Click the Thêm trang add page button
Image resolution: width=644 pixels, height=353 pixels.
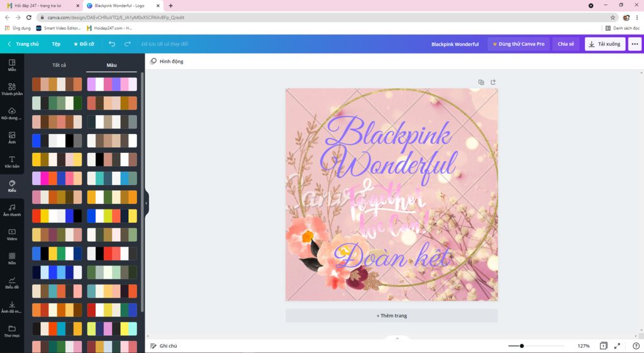point(391,316)
